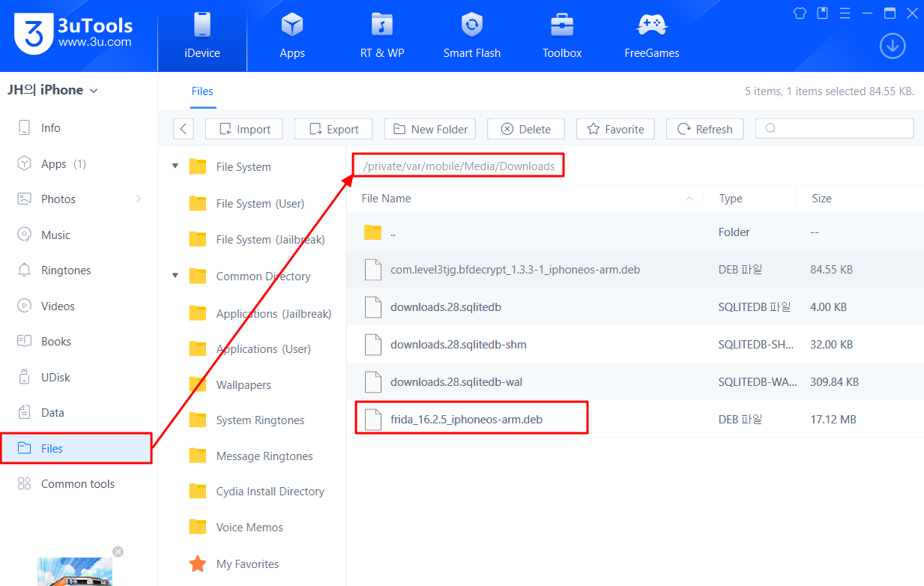Image resolution: width=924 pixels, height=586 pixels.
Task: Click the Books sidebar icon
Action: [25, 341]
